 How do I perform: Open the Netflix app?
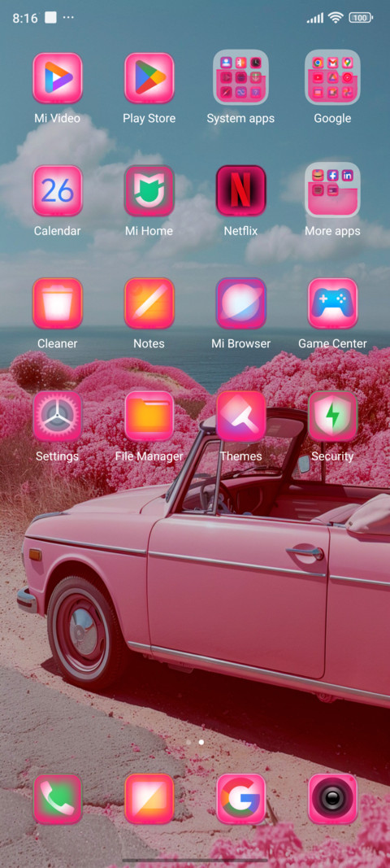coord(240,190)
